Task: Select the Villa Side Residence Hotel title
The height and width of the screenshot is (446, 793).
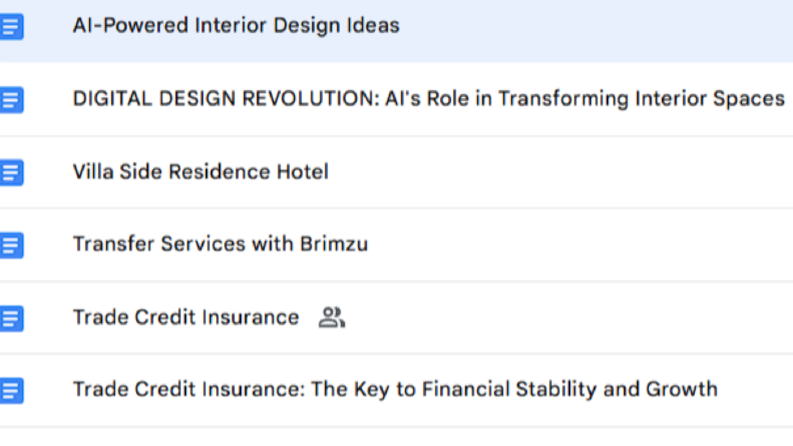Action: 201,172
